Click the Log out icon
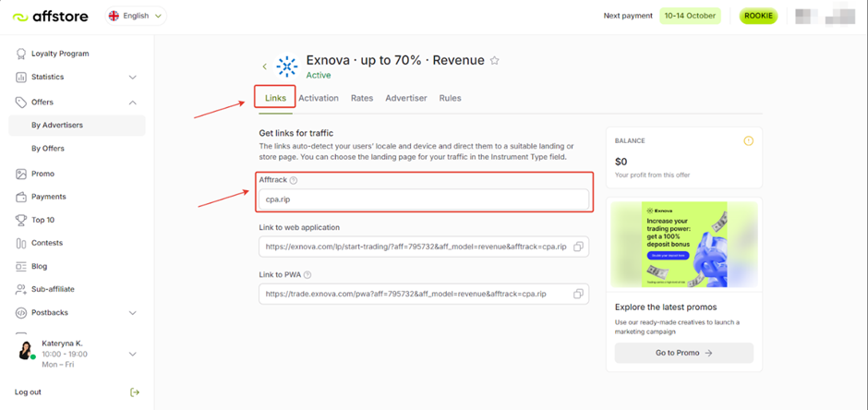Image resolution: width=868 pixels, height=410 pixels. click(135, 392)
